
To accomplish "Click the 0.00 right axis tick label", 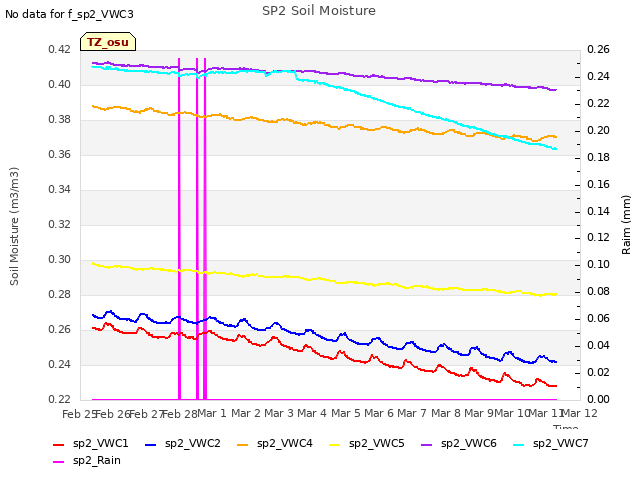I will (x=598, y=400).
